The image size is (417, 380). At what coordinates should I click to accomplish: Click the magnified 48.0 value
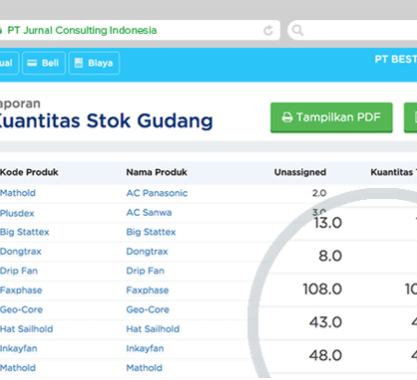click(326, 356)
